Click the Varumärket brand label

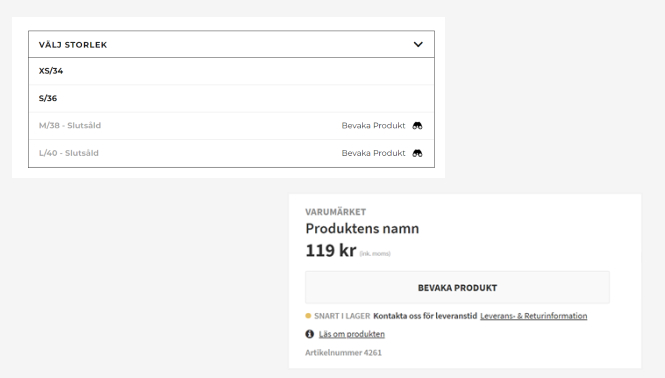click(x=335, y=212)
